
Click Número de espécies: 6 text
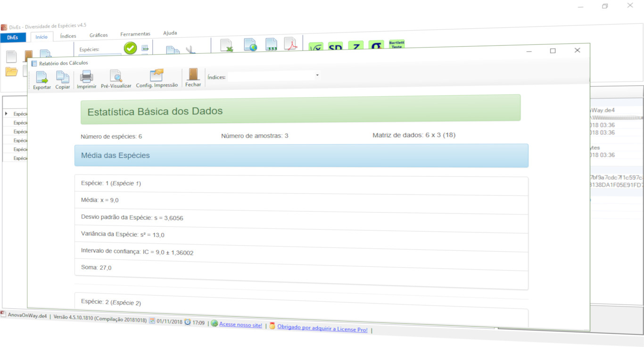tap(111, 136)
